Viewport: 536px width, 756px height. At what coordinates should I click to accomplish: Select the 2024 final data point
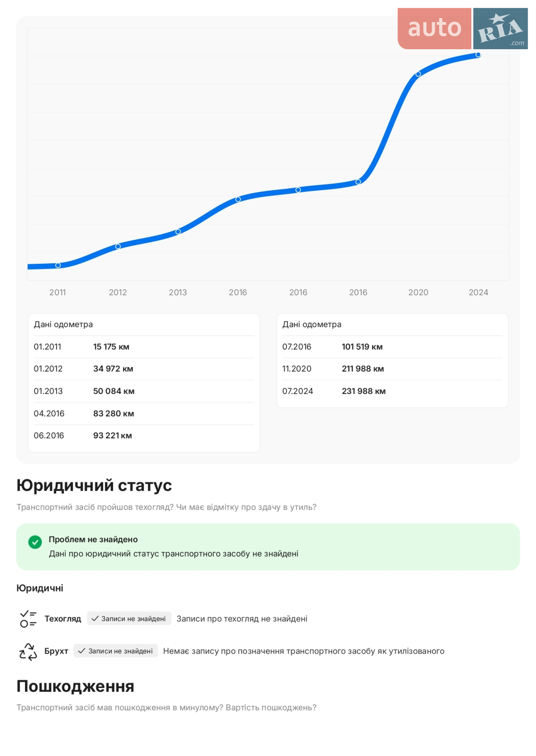pos(478,55)
